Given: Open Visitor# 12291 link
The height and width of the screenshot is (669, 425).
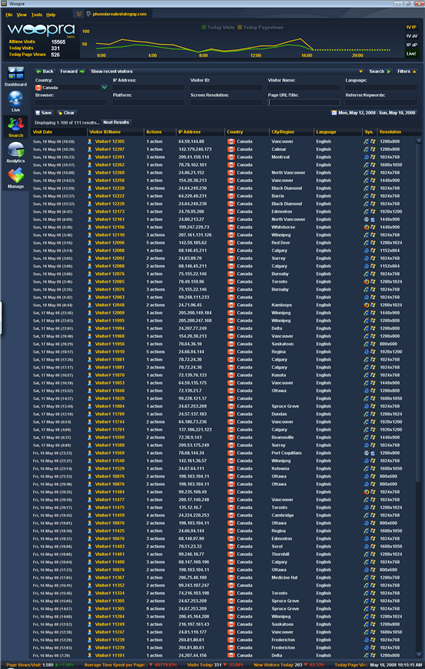Looking at the screenshot, I should [110, 157].
